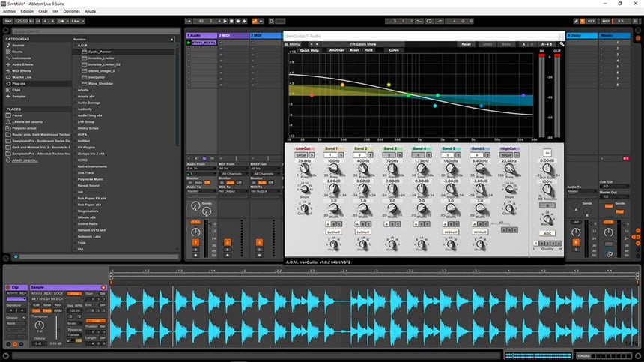This screenshot has height=362, width=644.
Task: Select the Wave_Shredder plugin entry
Action: (100, 83)
